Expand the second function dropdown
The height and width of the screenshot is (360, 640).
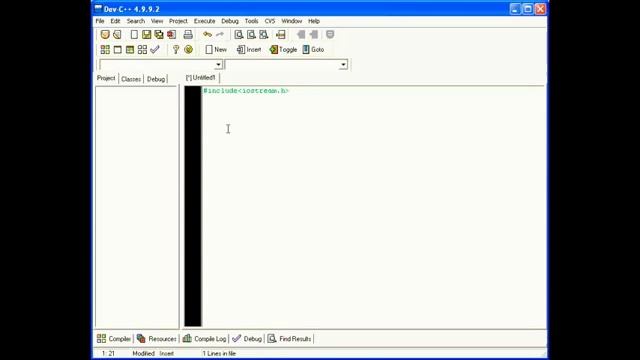point(343,64)
